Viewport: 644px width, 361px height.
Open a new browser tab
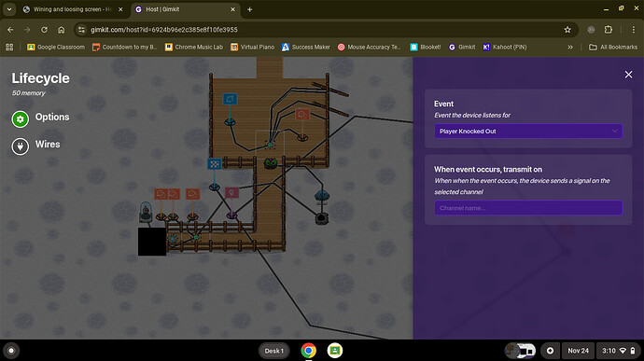[249, 9]
